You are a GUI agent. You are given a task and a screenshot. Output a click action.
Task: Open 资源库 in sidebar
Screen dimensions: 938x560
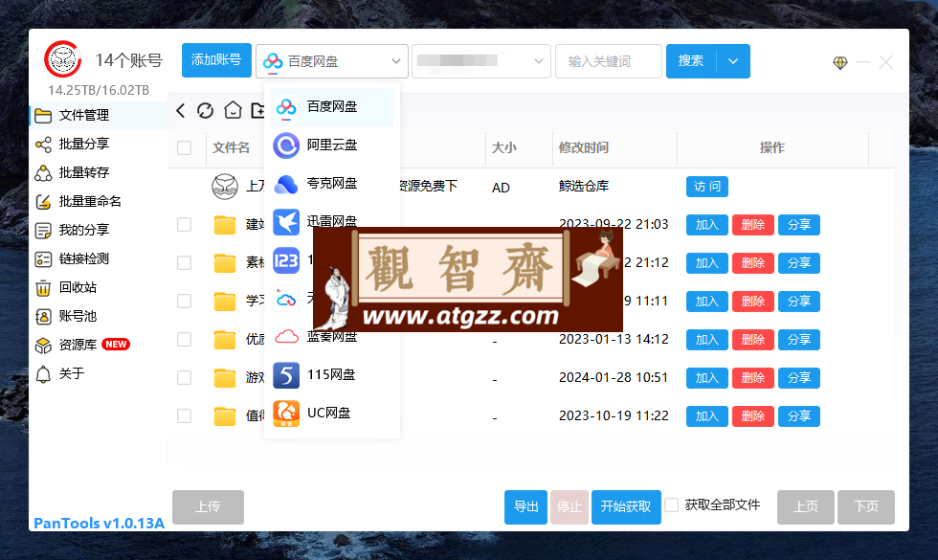pos(98,346)
